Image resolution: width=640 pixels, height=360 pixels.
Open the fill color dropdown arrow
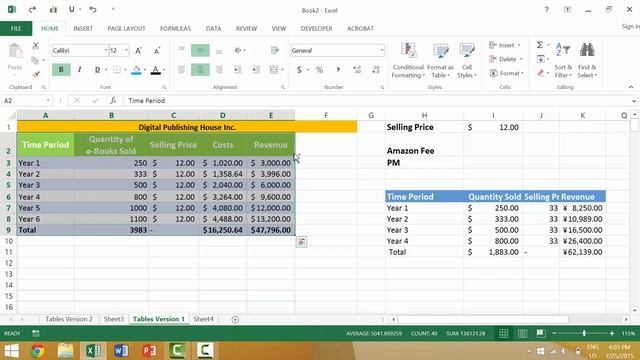click(x=145, y=70)
